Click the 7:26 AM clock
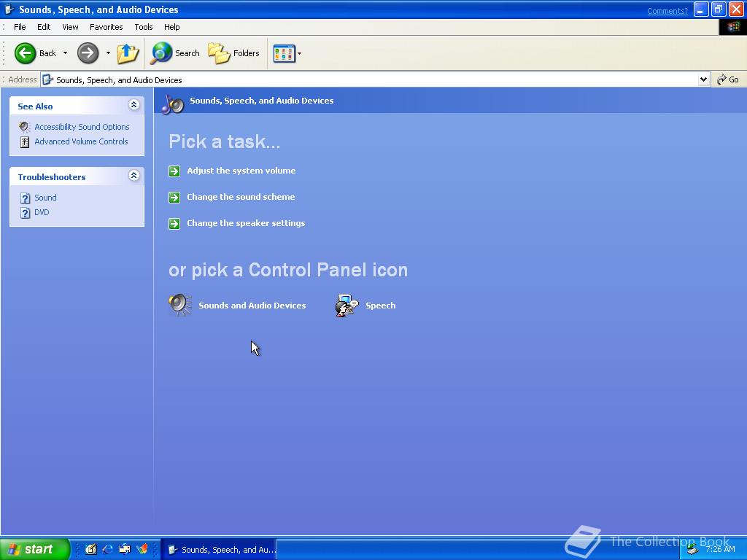Screen dimensions: 747x560 pyautogui.click(x=720, y=549)
